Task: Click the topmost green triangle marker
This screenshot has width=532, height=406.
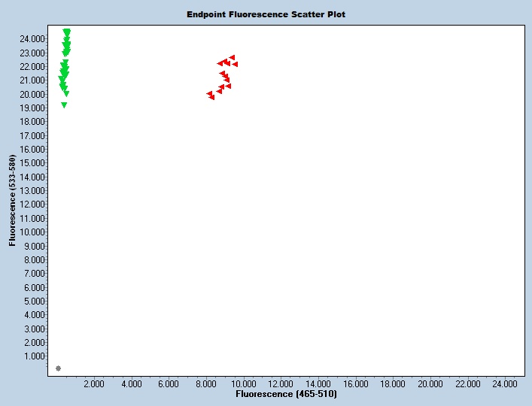Action: click(x=67, y=32)
